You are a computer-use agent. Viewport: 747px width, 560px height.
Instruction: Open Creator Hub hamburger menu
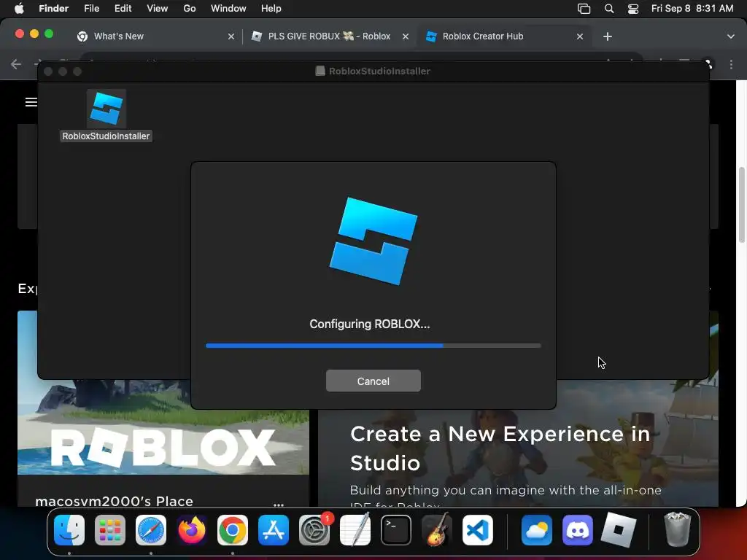31,102
